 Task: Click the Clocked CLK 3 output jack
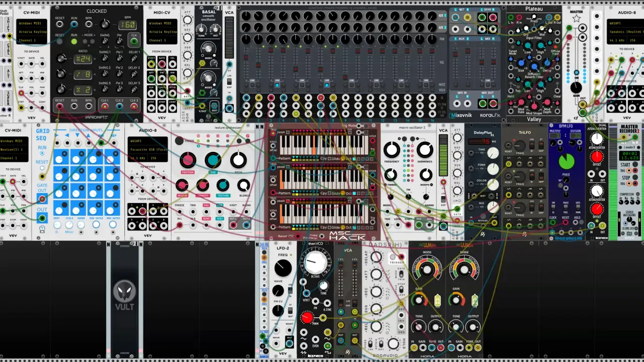134,106
